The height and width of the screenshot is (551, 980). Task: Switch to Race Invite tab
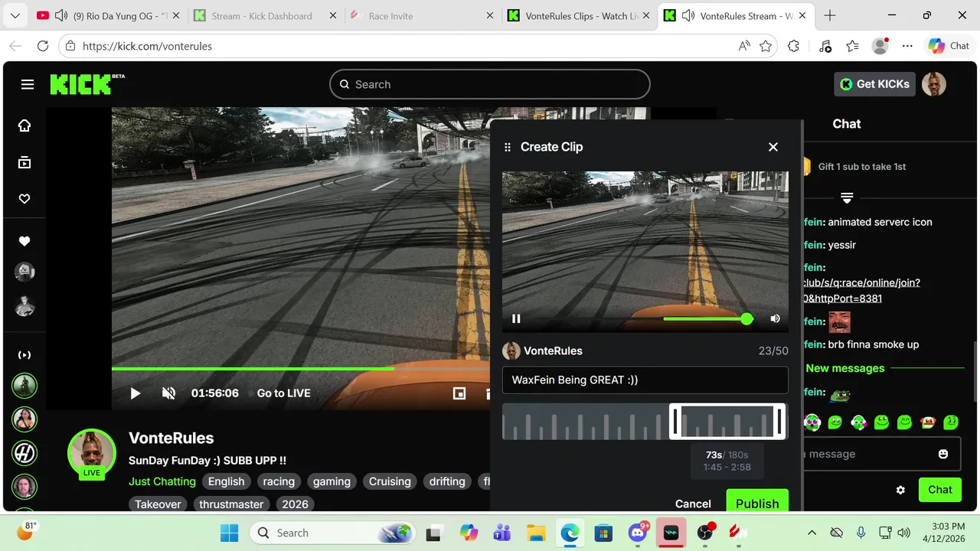pyautogui.click(x=421, y=16)
